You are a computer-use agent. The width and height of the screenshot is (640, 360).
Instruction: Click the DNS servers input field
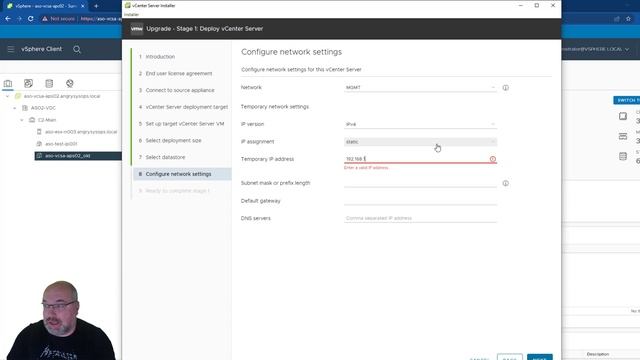(420, 218)
